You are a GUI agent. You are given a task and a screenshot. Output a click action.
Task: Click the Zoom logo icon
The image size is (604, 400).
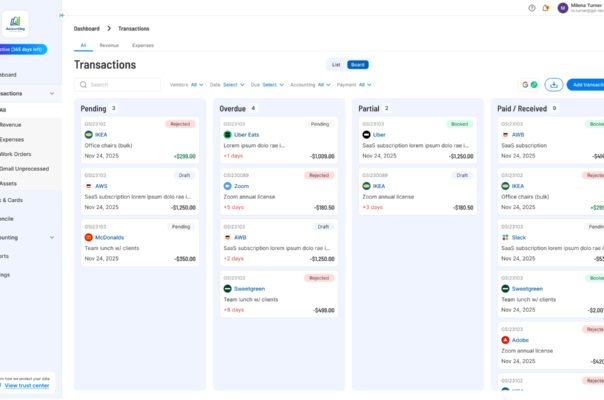[x=228, y=186]
